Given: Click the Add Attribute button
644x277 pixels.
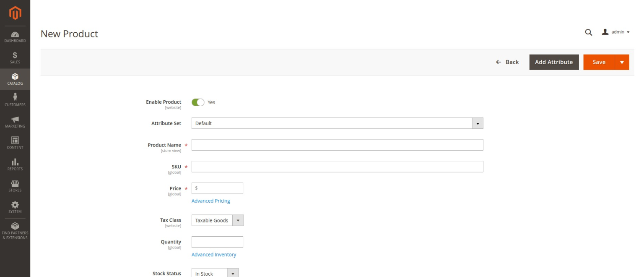Looking at the screenshot, I should (554, 62).
